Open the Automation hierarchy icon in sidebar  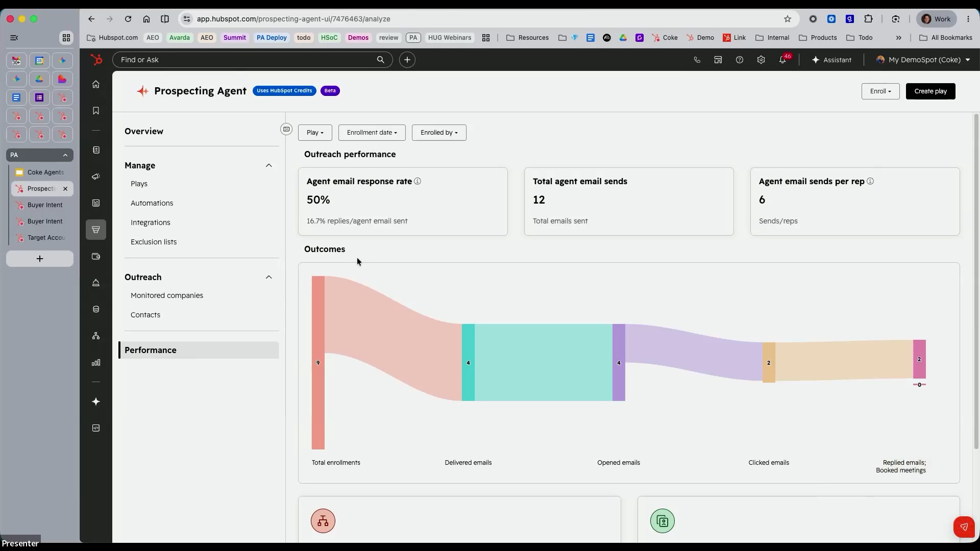coord(96,336)
